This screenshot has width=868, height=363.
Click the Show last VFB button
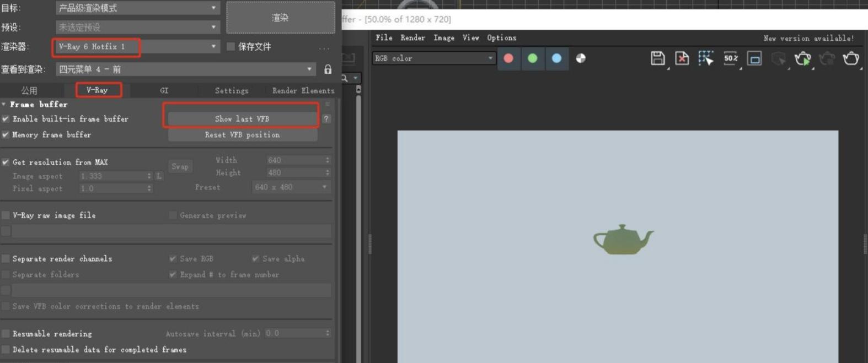(242, 119)
